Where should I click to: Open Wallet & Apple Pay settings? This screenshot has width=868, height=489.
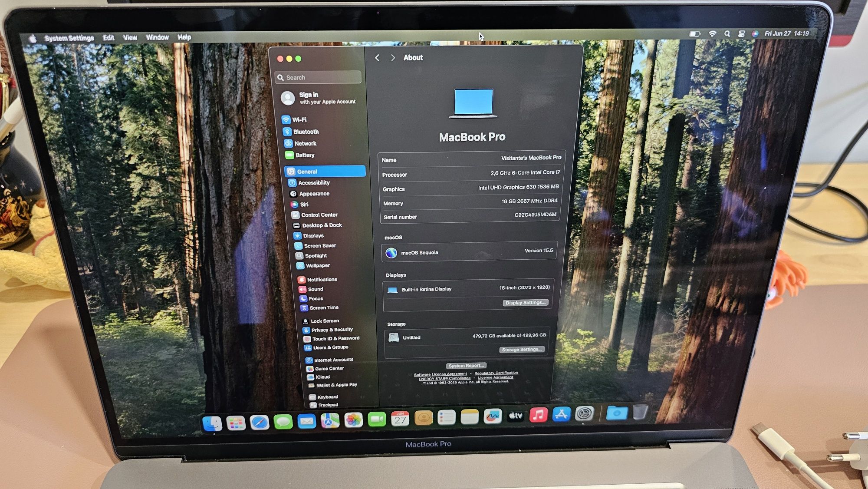333,385
